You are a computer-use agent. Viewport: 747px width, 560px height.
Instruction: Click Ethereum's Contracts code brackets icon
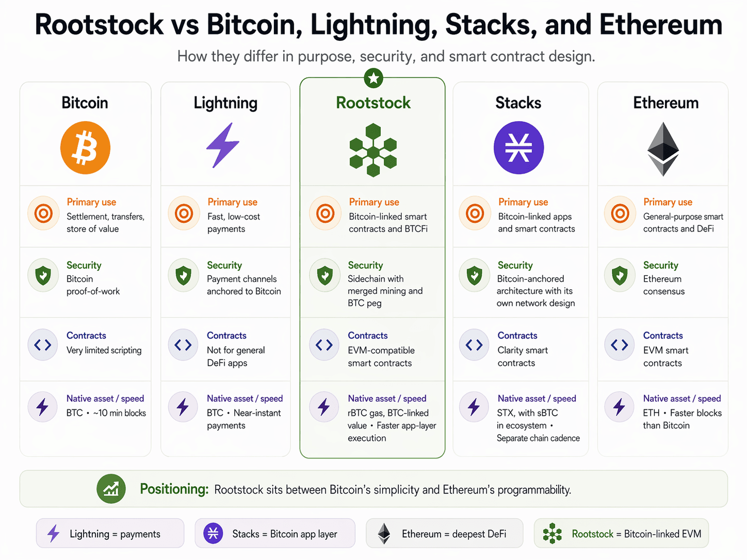coord(619,344)
